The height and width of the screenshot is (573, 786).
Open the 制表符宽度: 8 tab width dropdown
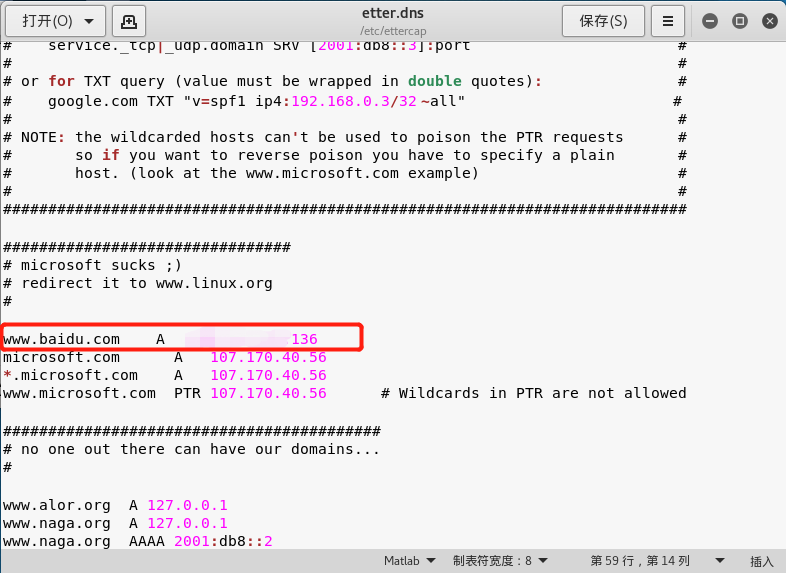point(500,560)
